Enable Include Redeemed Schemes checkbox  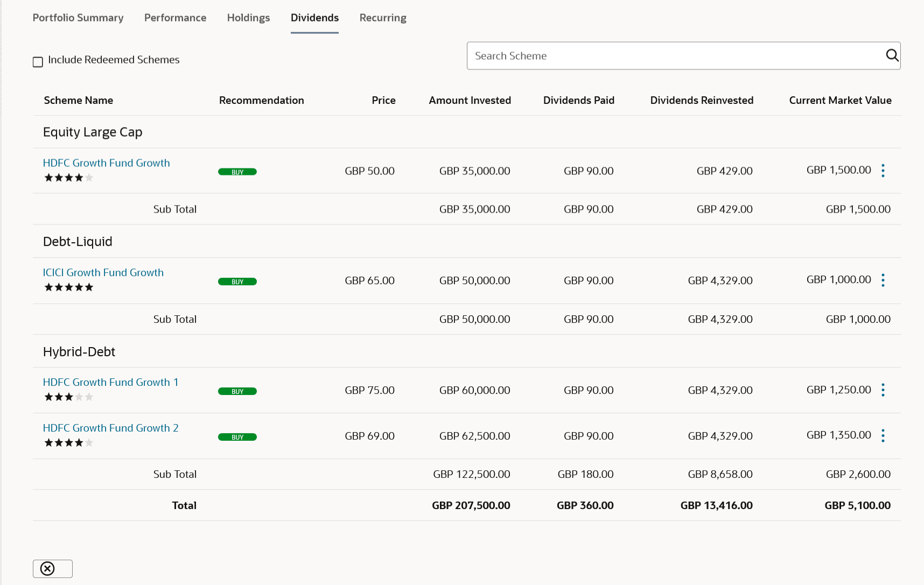click(x=38, y=62)
